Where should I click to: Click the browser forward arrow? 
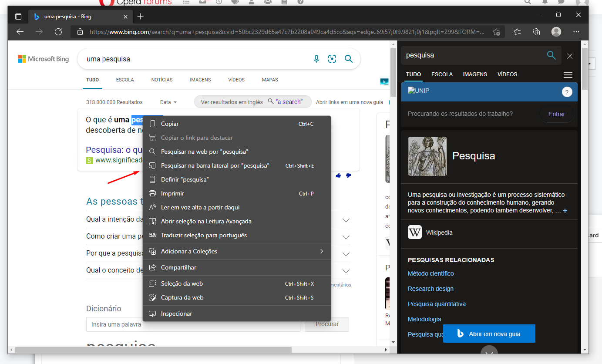[x=39, y=32]
